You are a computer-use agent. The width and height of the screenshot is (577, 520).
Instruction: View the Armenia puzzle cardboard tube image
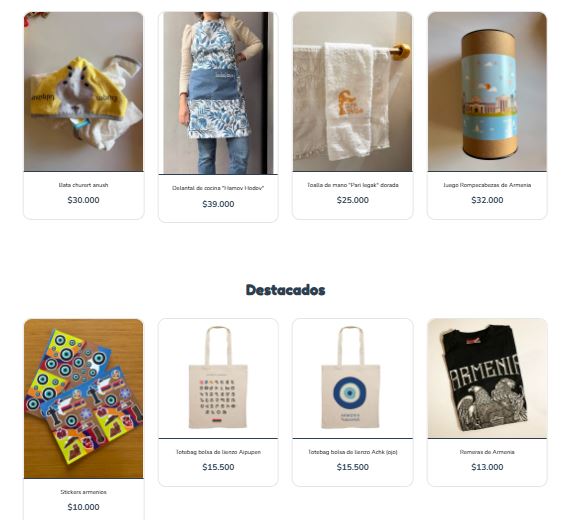tap(487, 92)
